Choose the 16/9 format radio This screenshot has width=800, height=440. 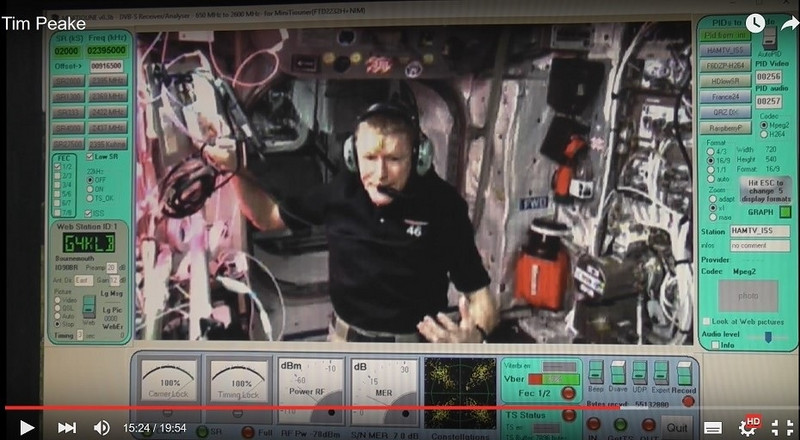[710, 160]
